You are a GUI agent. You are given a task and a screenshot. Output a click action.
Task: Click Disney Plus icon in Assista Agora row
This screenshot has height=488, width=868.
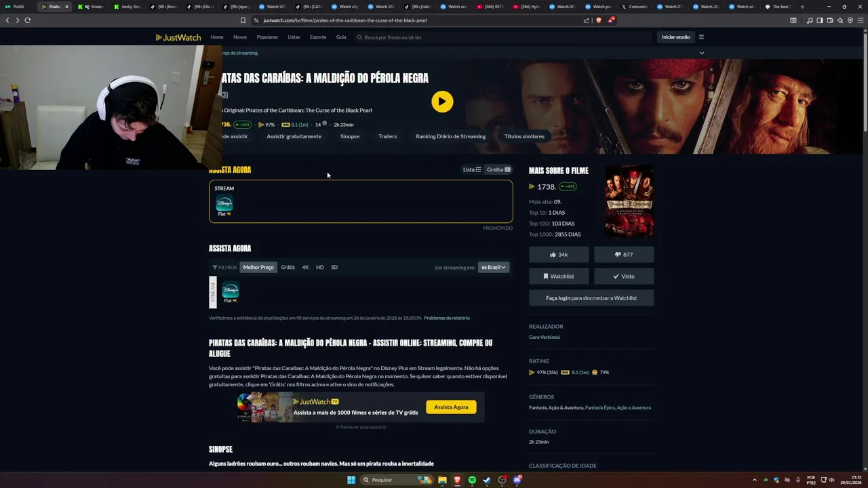231,290
